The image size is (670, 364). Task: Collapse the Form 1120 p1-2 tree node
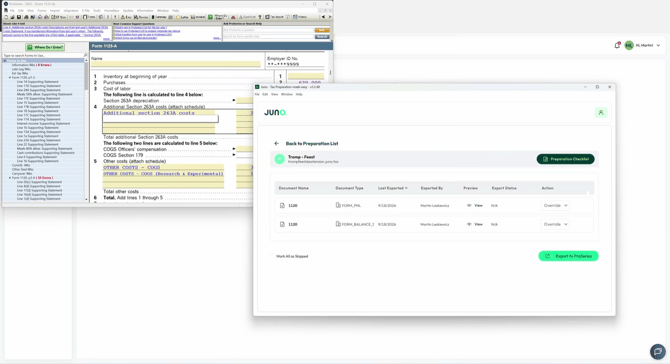(10, 78)
